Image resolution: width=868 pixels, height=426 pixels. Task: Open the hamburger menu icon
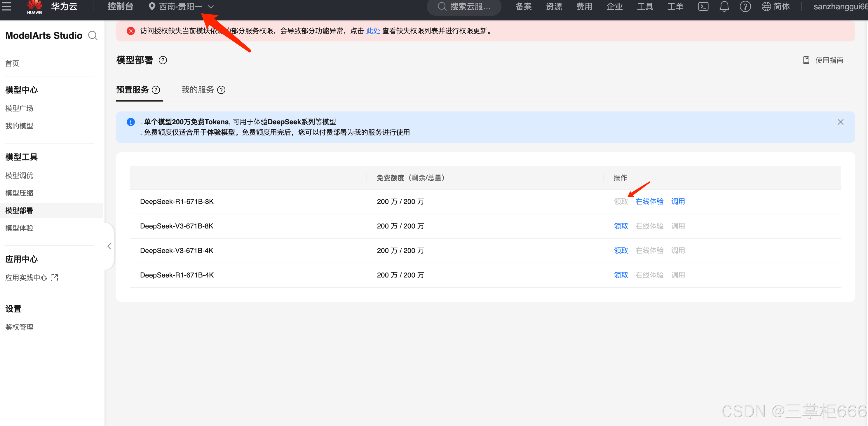pos(6,6)
